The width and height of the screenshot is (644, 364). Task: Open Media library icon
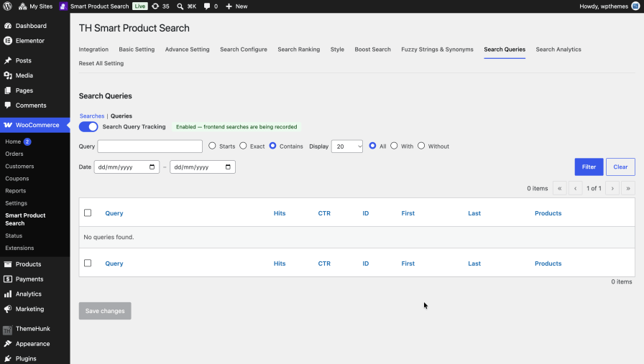click(8, 75)
